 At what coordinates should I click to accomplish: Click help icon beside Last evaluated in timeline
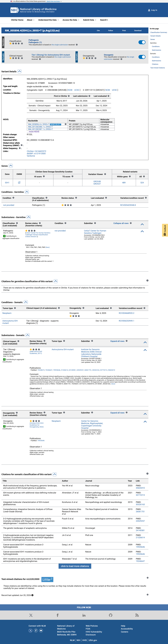pos(108,96)
